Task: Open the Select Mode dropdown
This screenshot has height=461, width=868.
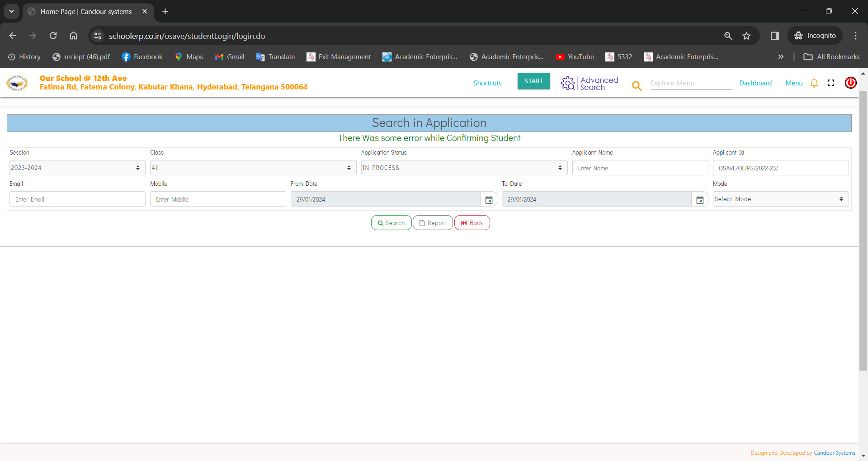Action: pyautogui.click(x=779, y=199)
